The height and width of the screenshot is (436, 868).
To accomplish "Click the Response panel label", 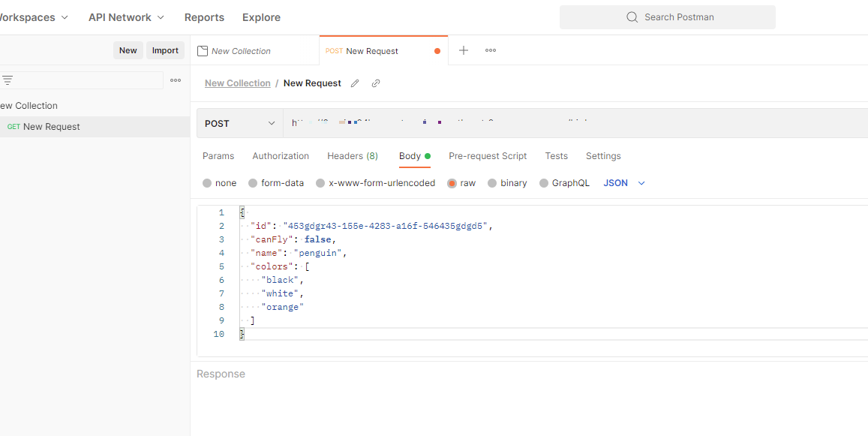I will 221,374.
